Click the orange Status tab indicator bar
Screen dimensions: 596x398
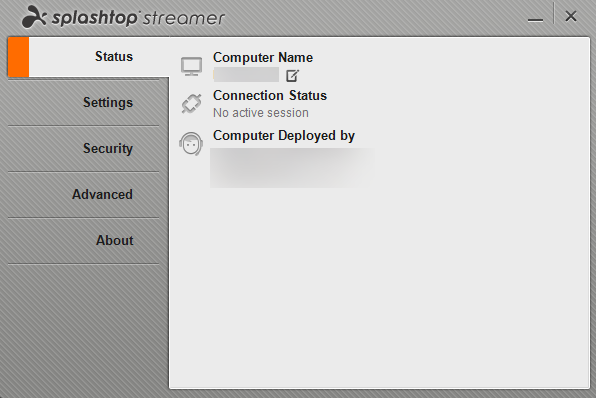point(18,57)
